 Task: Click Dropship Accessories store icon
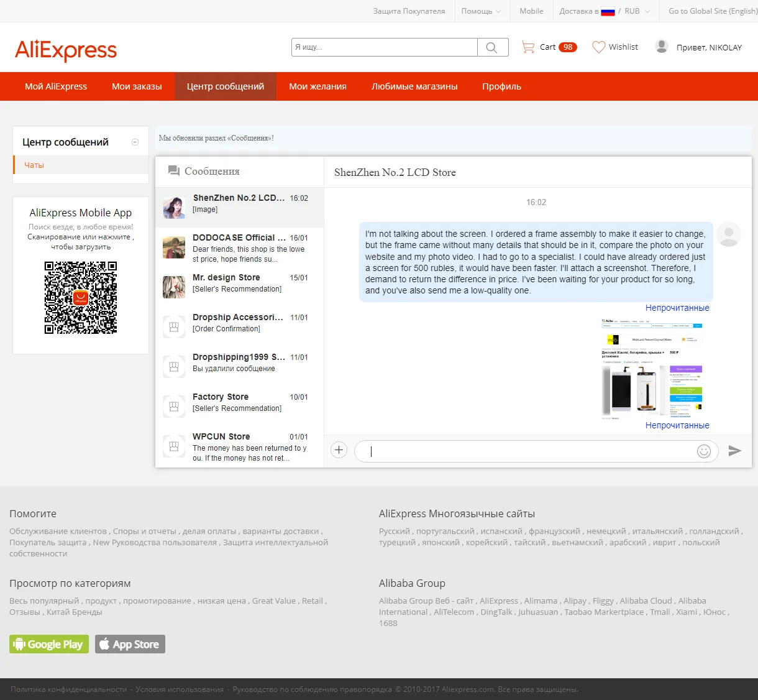click(174, 327)
